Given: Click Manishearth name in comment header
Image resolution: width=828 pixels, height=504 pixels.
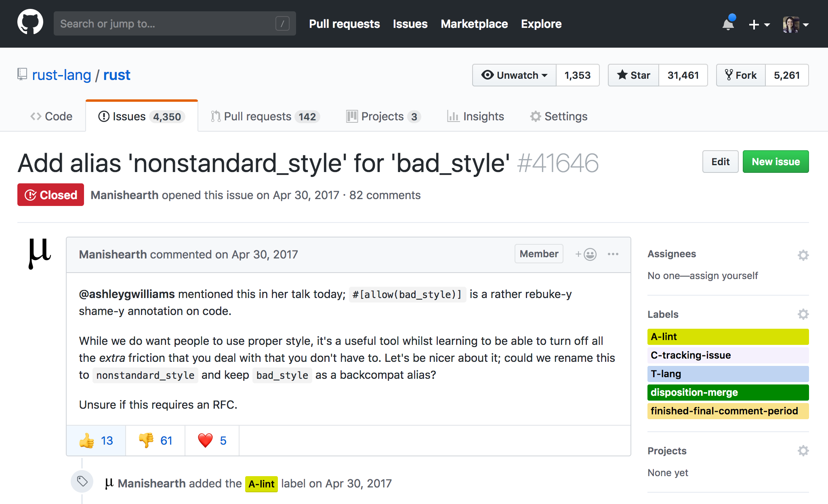Looking at the screenshot, I should 113,254.
